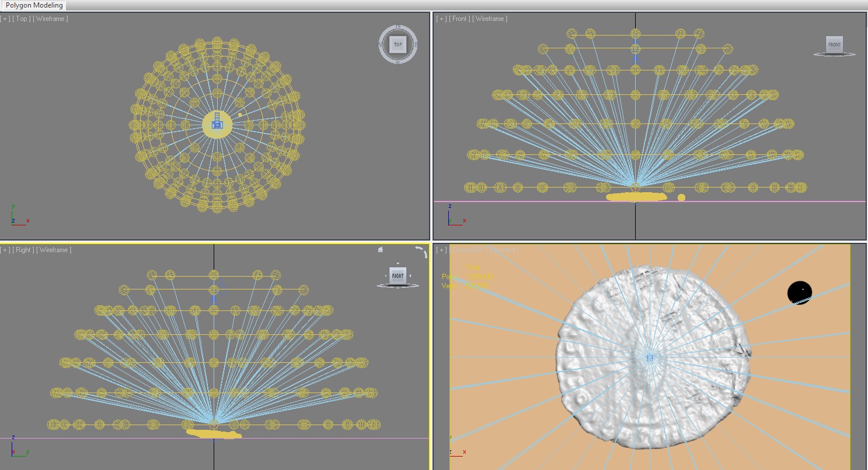868x470 pixels.
Task: Open the Polygon Modeling ribbon tab
Action: pos(34,5)
